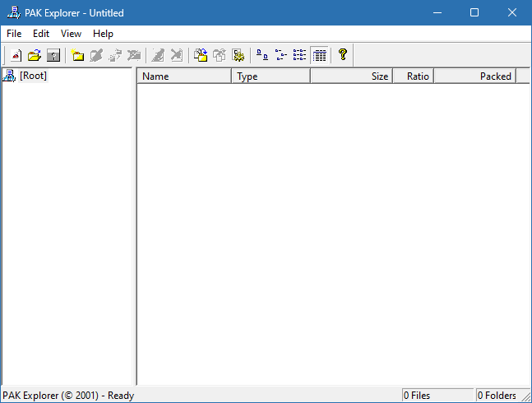The height and width of the screenshot is (403, 532).
Task: Save the current PAK file
Action: tap(53, 55)
